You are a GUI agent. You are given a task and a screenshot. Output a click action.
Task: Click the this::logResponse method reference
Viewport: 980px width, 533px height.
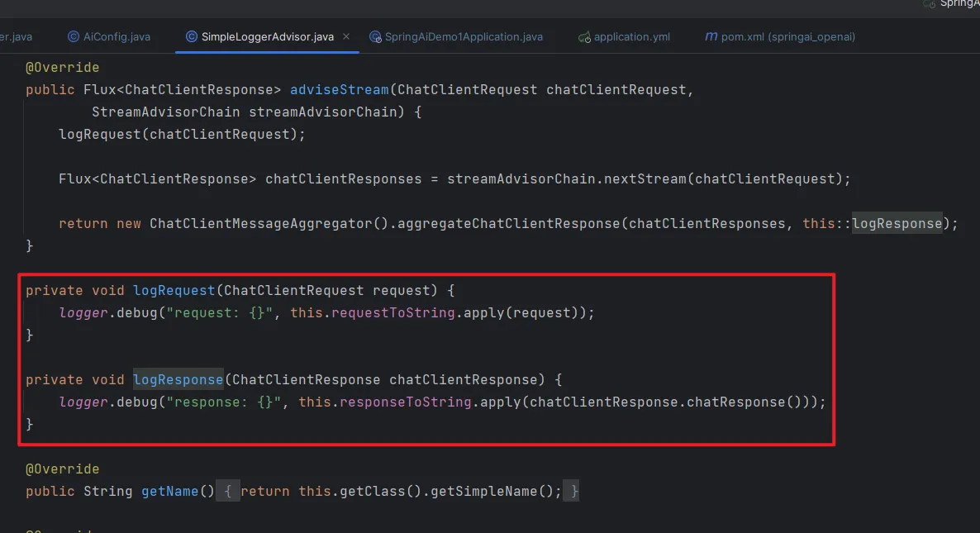(873, 224)
